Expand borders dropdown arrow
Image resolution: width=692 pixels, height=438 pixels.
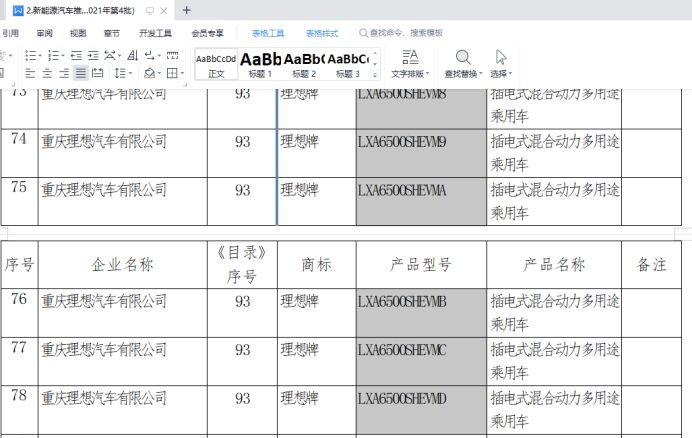182,74
